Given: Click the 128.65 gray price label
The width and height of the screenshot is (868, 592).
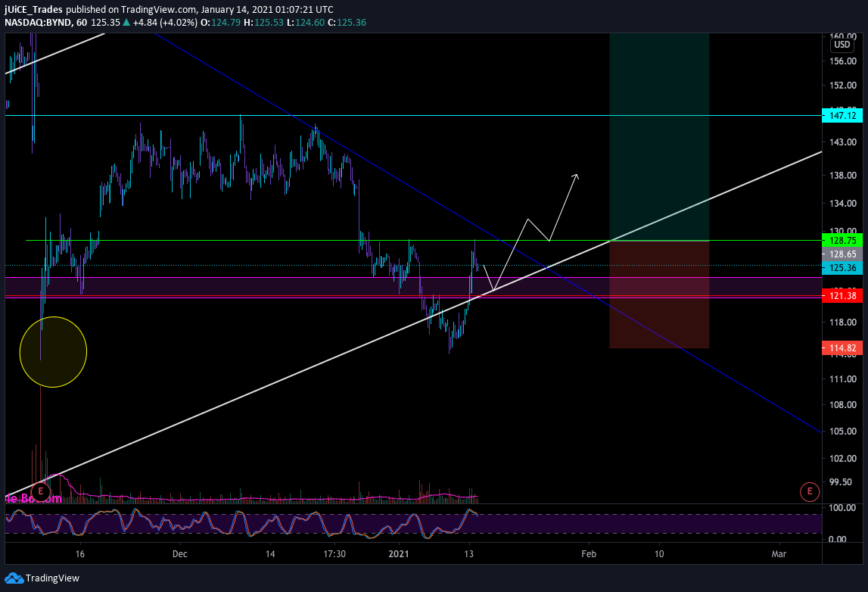Looking at the screenshot, I should point(842,254).
